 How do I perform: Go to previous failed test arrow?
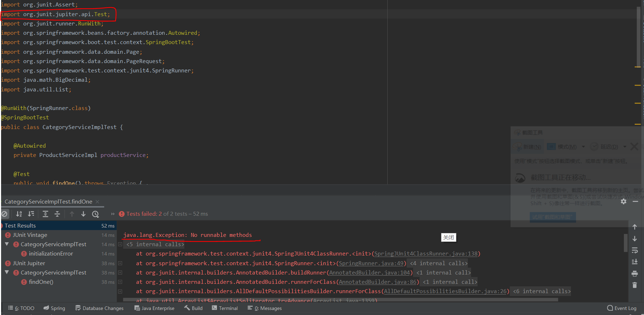point(72,214)
